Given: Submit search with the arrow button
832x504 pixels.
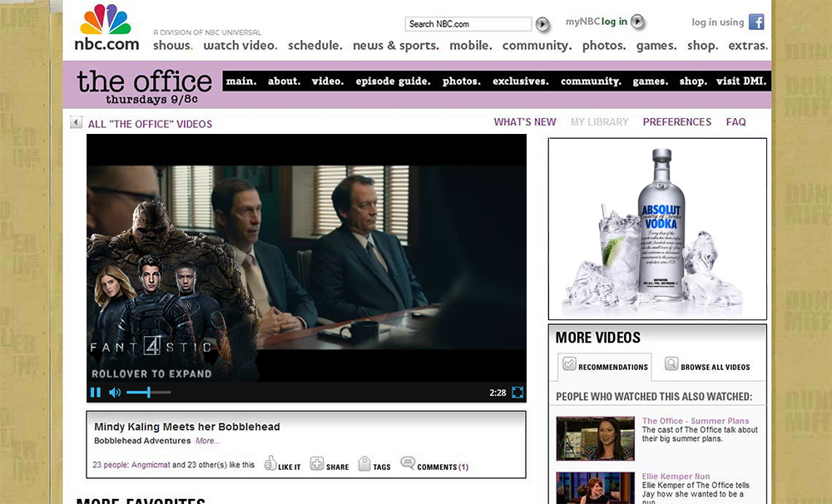Looking at the screenshot, I should click(x=542, y=24).
